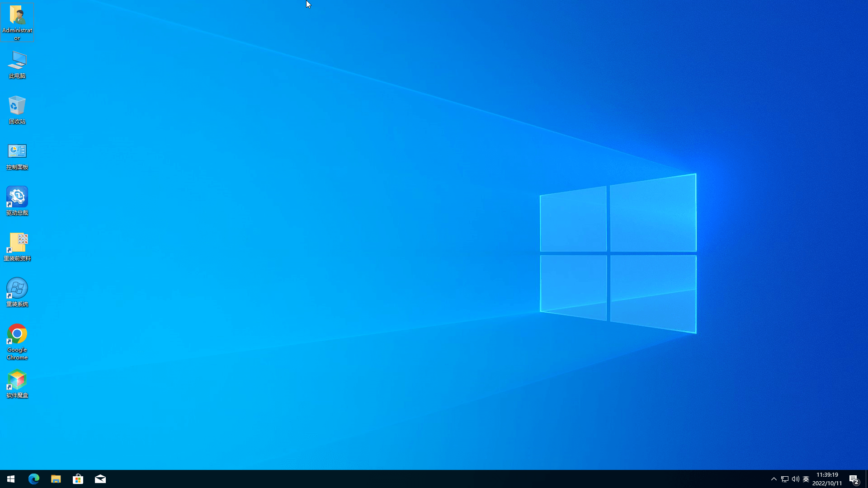Select the 回收站 recycle bin icon
This screenshot has height=488, width=868.
[17, 107]
